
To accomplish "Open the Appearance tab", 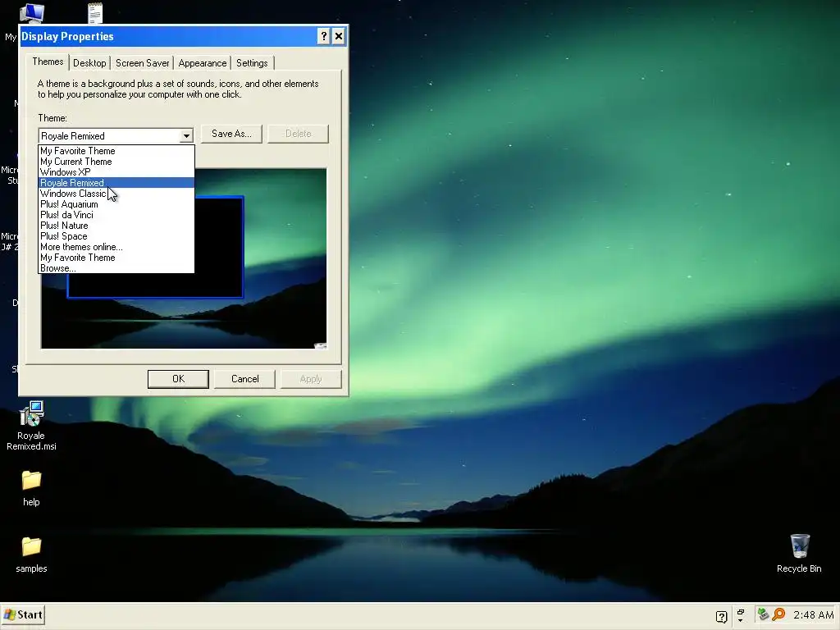I will [x=203, y=63].
